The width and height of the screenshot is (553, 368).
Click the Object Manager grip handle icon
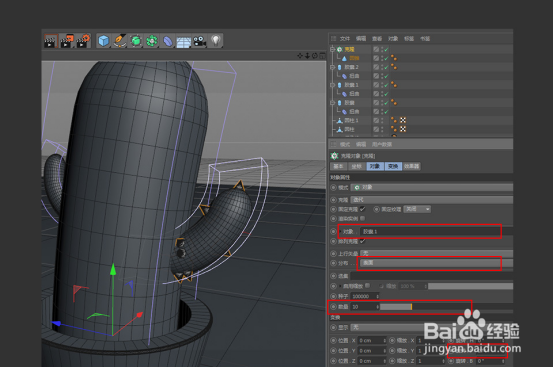click(333, 38)
